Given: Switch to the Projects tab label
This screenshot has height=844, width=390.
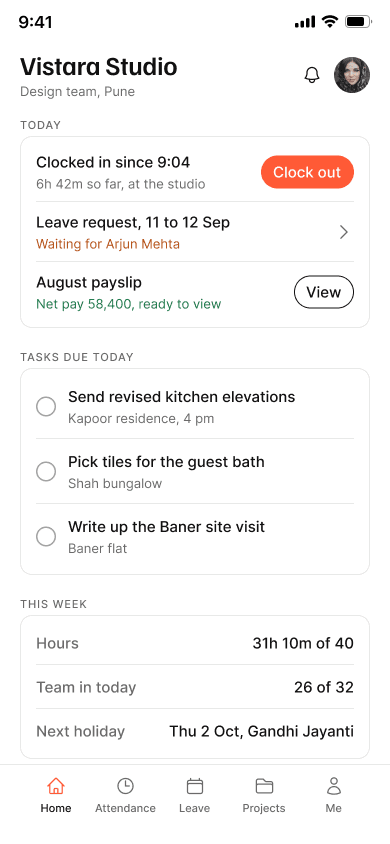Looking at the screenshot, I should (x=264, y=808).
